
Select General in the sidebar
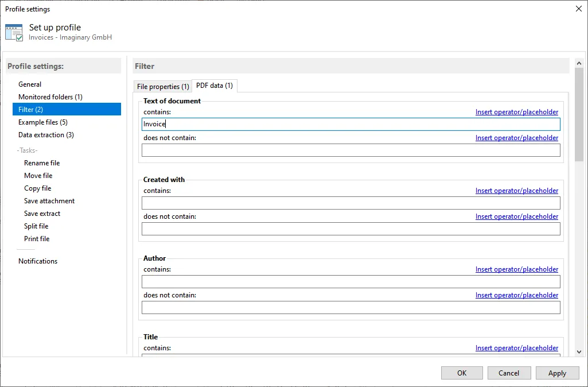[x=30, y=84]
